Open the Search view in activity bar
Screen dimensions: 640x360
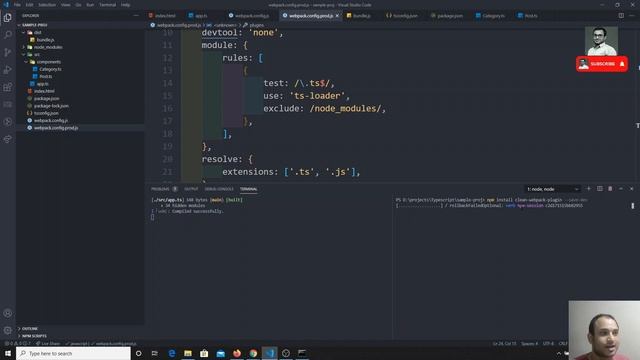pyautogui.click(x=7, y=35)
